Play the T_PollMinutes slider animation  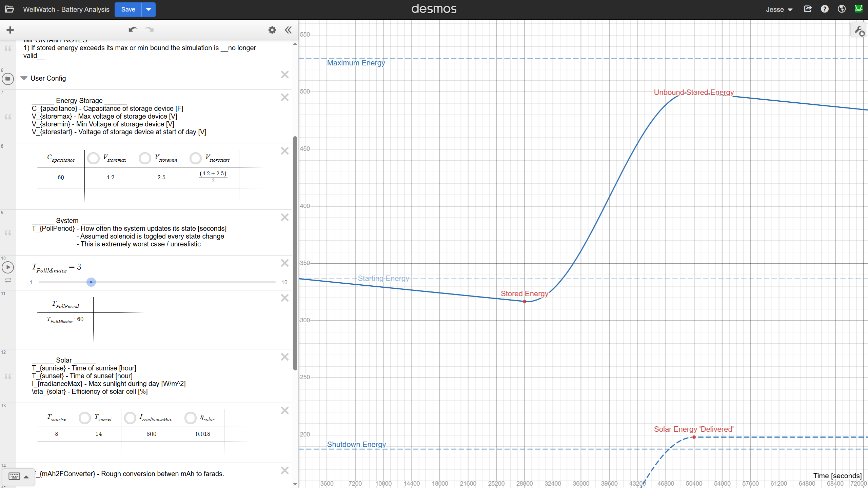[8, 267]
